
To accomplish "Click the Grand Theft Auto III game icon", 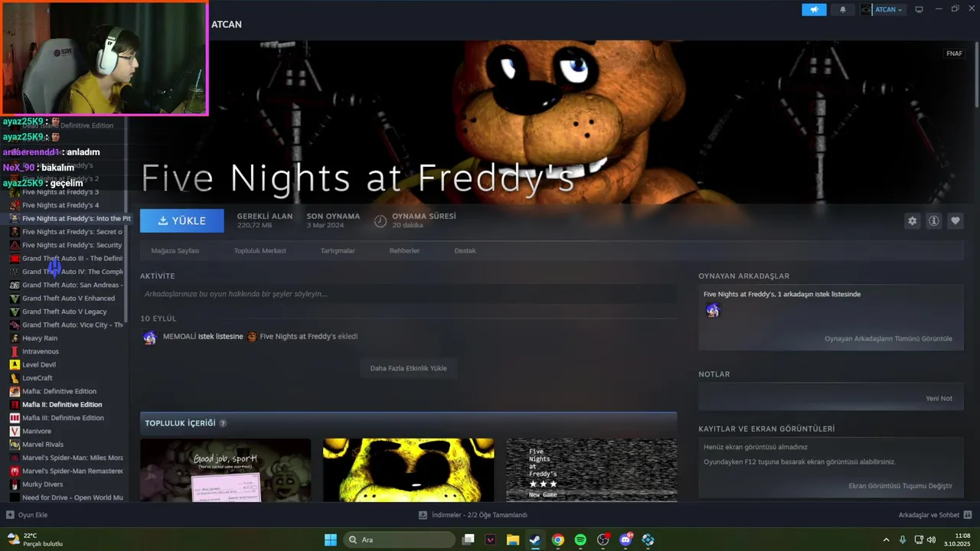I will click(15, 259).
